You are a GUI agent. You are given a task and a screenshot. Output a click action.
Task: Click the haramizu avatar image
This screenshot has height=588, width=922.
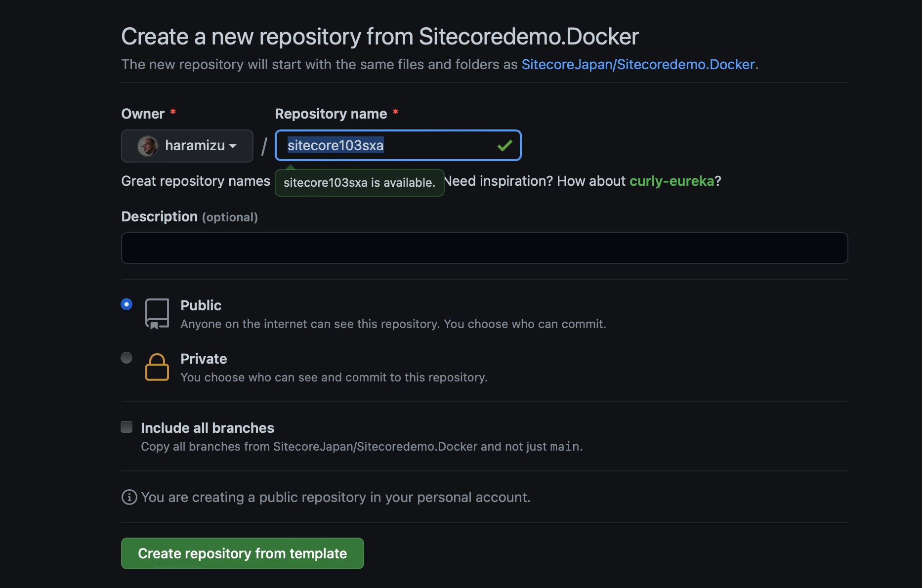pos(148,146)
